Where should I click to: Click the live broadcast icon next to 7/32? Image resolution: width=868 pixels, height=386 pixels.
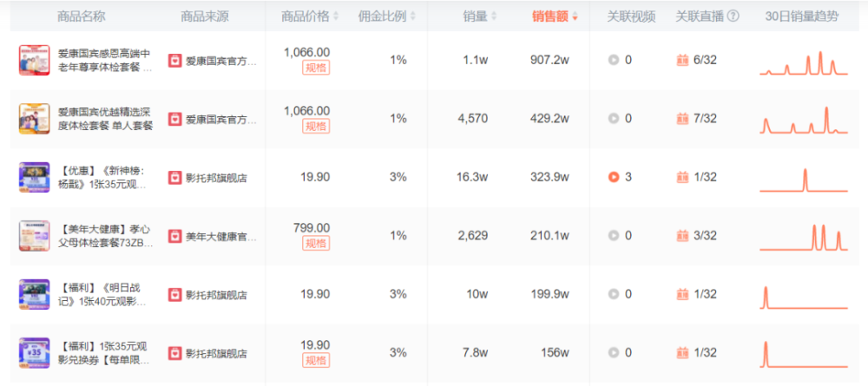(x=682, y=118)
